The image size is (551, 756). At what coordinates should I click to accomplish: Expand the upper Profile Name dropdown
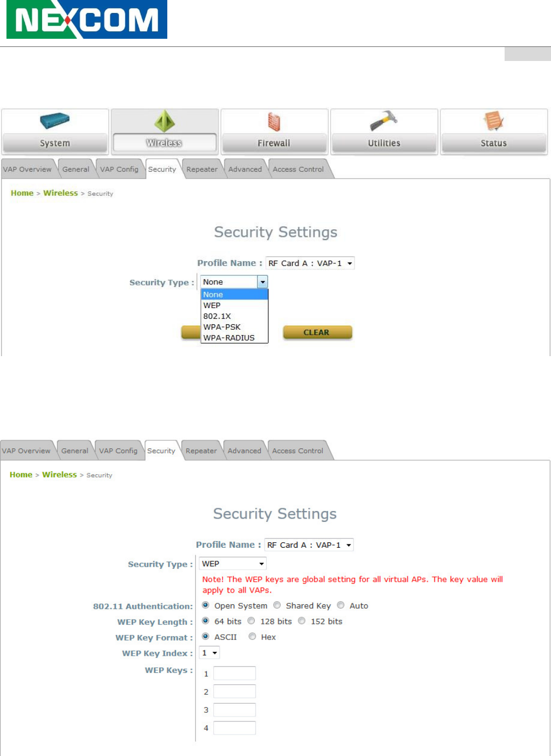[310, 263]
